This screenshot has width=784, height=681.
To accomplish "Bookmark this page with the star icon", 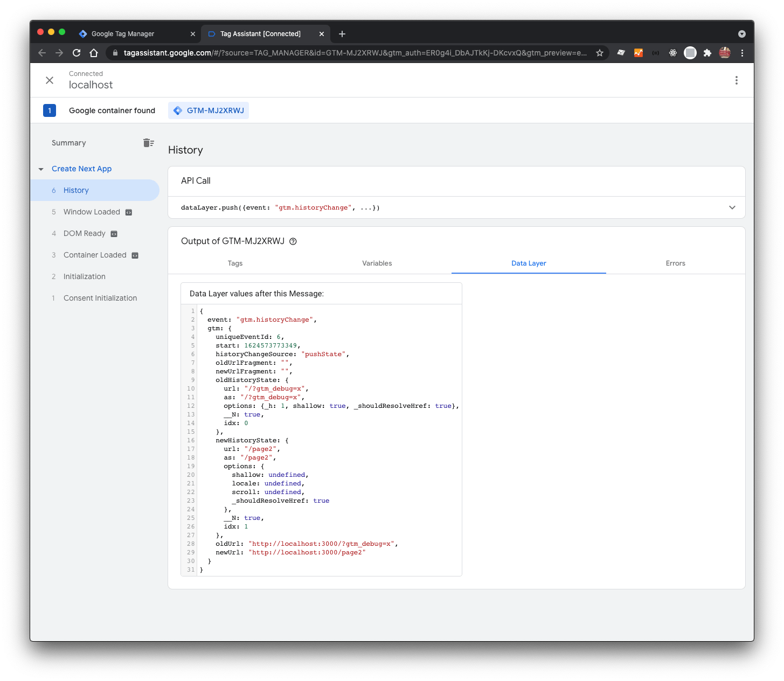I will pyautogui.click(x=599, y=53).
